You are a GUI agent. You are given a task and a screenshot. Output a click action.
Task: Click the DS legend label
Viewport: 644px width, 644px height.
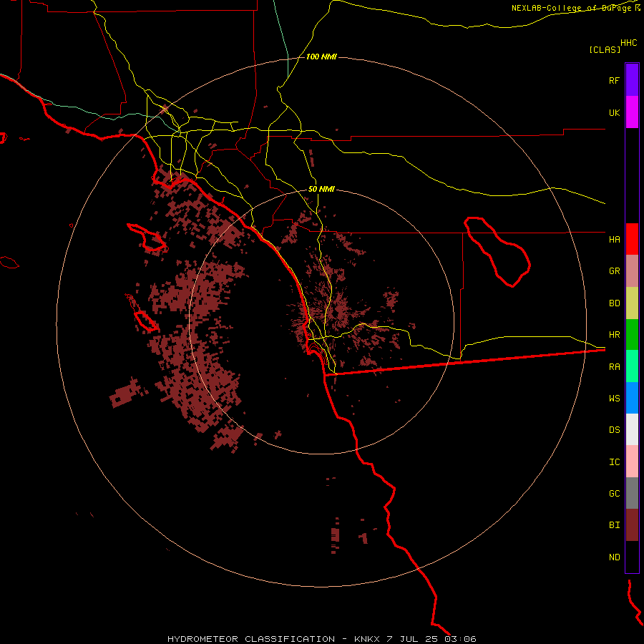pos(614,430)
